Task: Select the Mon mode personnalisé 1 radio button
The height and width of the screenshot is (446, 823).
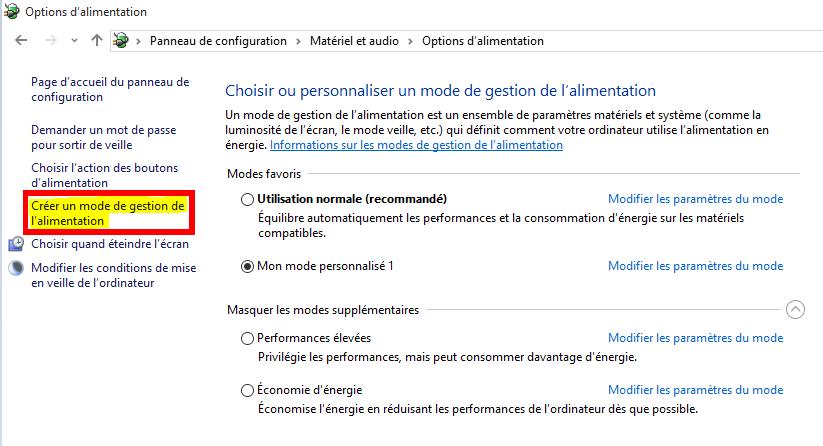Action: click(x=247, y=267)
